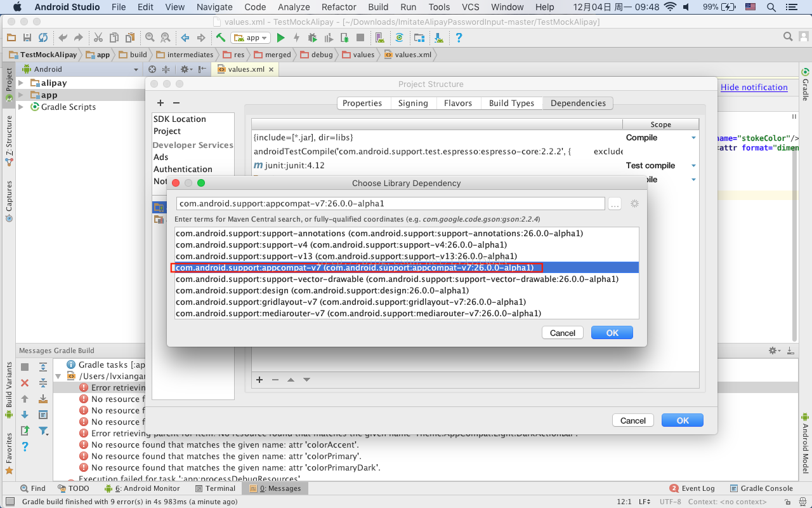Screen dimensions: 812x508
Task: Select com.android.support:support-v4 library row
Action: [407, 244]
